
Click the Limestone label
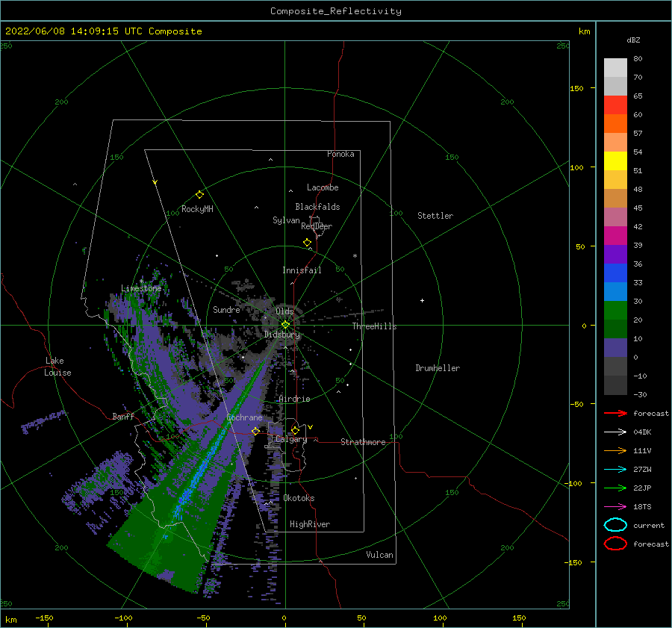click(x=141, y=288)
